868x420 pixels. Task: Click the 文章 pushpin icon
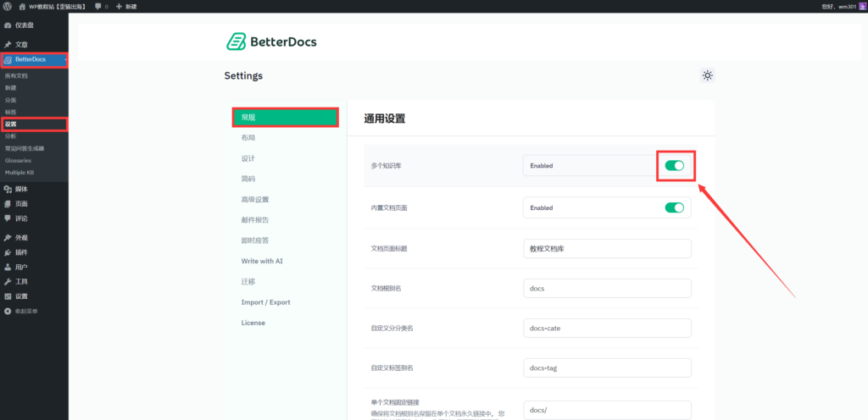click(x=8, y=44)
